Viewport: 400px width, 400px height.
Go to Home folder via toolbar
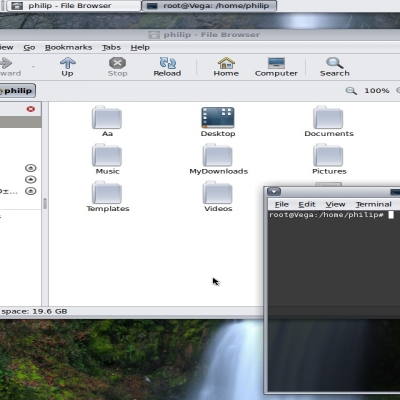(x=226, y=67)
